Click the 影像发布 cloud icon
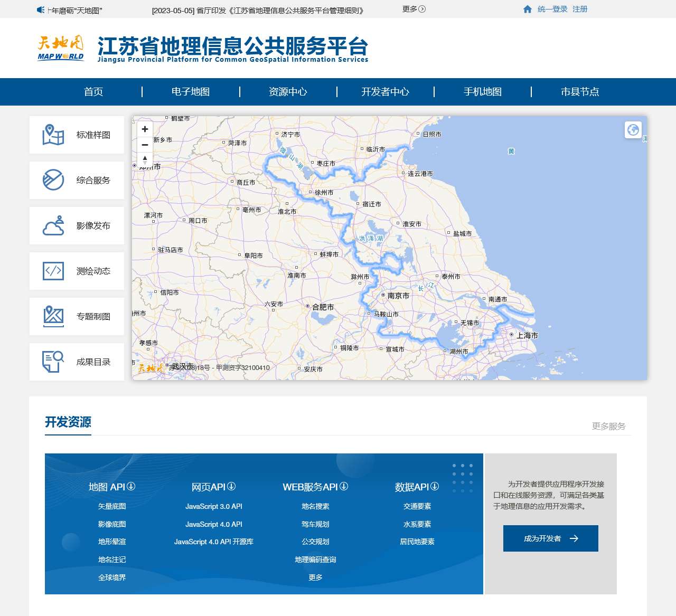The width and height of the screenshot is (676, 616). (x=53, y=226)
